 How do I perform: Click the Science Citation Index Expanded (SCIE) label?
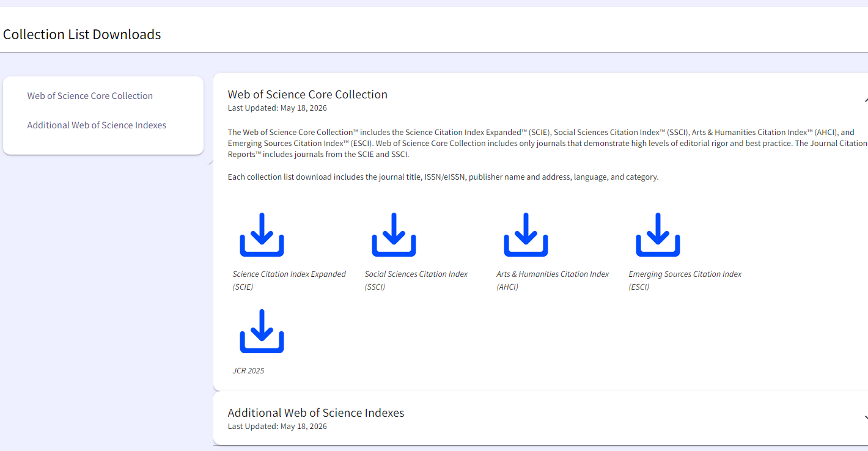pos(289,280)
